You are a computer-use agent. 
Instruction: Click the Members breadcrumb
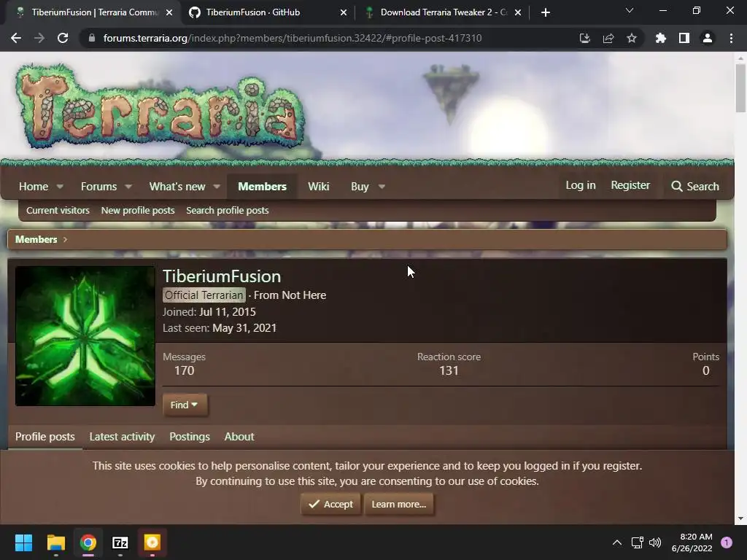[36, 239]
